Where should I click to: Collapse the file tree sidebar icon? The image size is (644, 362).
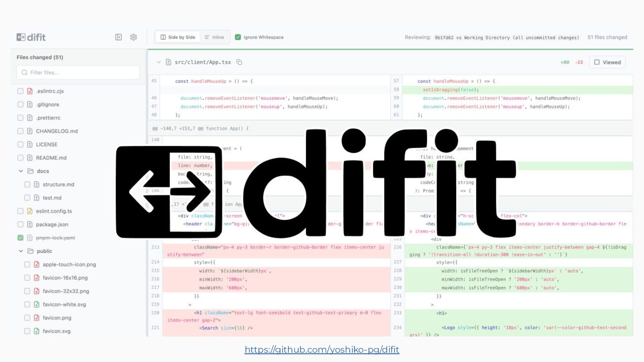pyautogui.click(x=119, y=37)
